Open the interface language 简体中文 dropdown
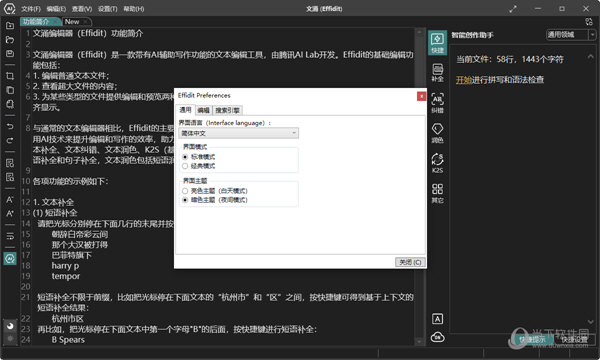 coord(238,133)
